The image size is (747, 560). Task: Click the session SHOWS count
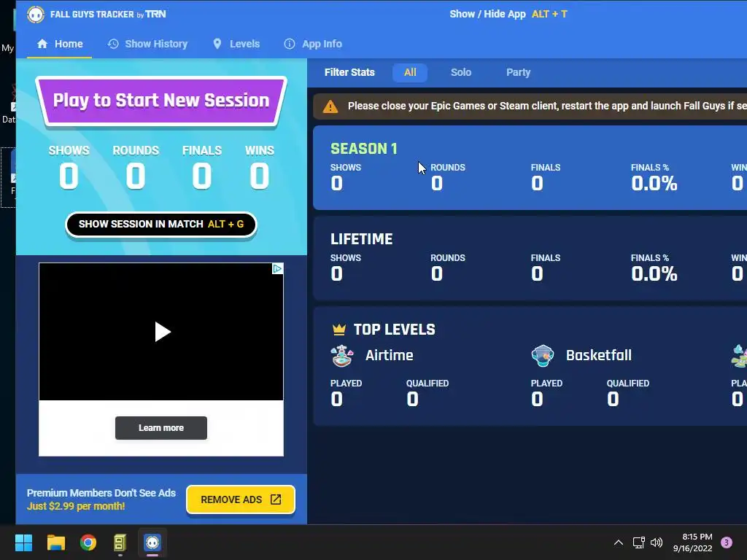coord(69,176)
